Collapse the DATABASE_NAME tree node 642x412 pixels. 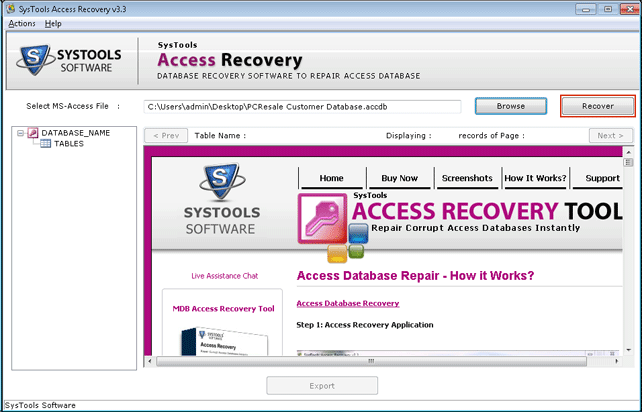click(20, 133)
